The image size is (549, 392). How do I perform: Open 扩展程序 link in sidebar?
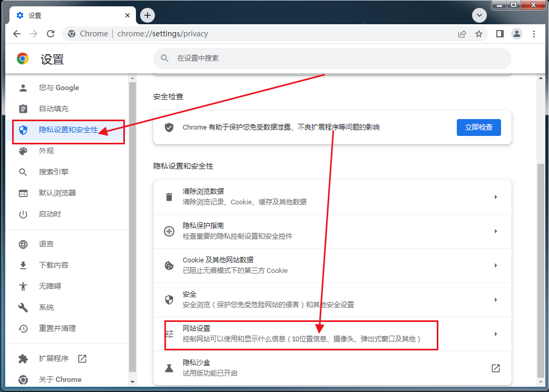coord(67,358)
